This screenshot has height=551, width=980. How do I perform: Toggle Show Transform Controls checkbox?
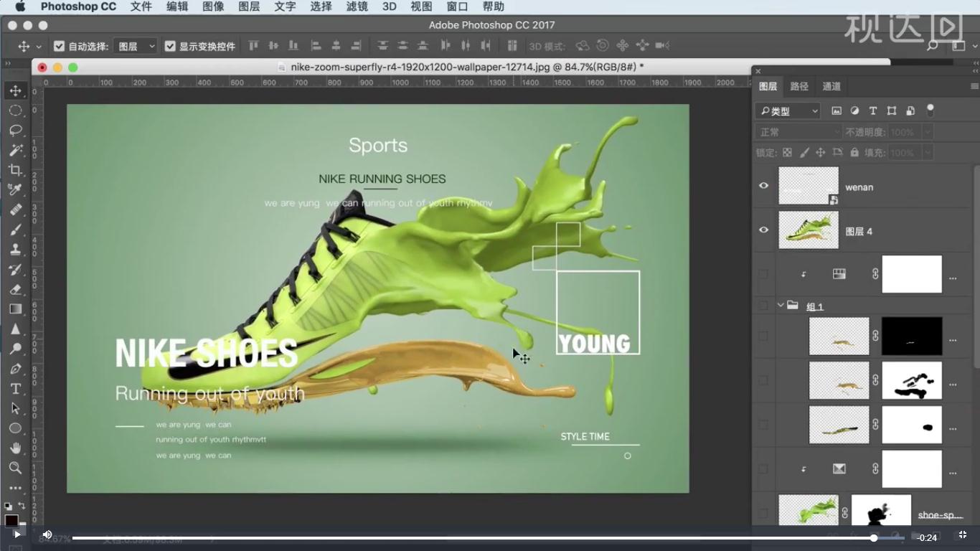click(170, 46)
